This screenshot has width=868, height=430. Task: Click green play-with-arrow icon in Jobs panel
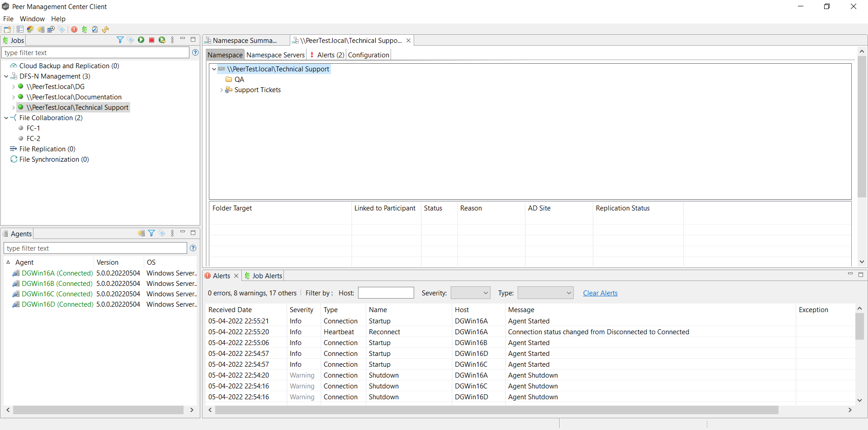pyautogui.click(x=162, y=40)
